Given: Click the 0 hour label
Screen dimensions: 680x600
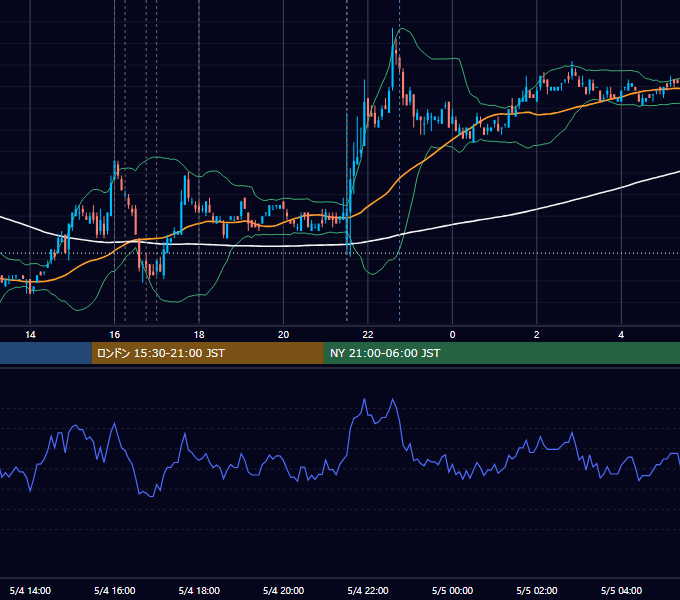Looking at the screenshot, I should point(452,335).
